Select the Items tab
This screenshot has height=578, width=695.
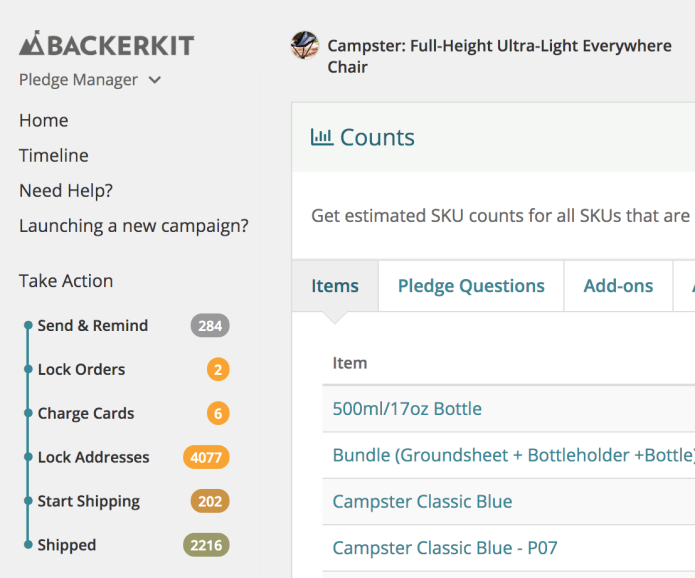pyautogui.click(x=335, y=286)
